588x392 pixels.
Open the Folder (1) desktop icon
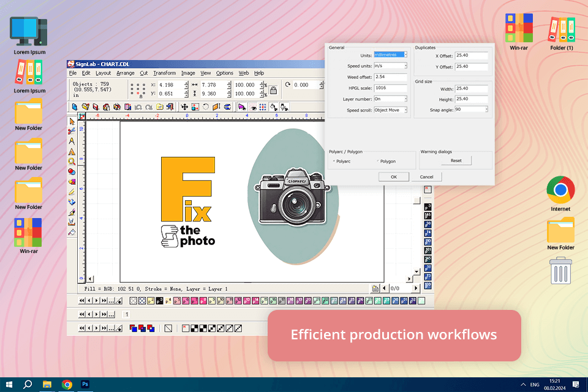(562, 32)
